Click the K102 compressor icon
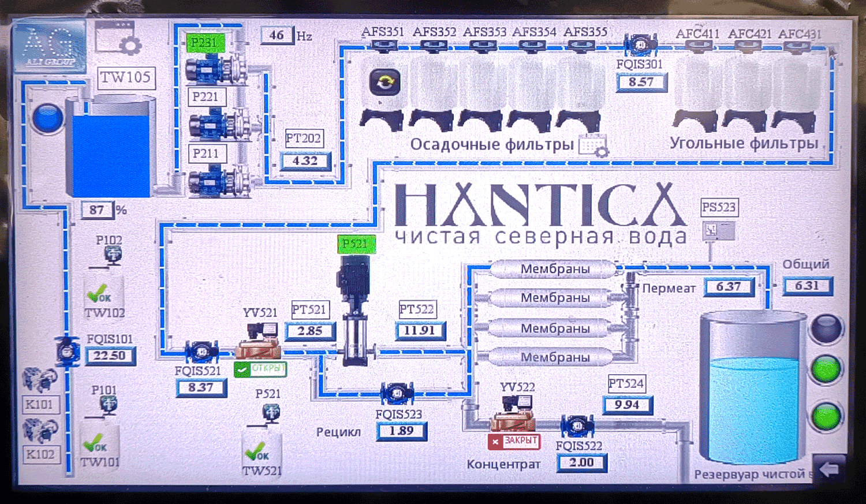Screen dimensions: 866x504 [40, 430]
